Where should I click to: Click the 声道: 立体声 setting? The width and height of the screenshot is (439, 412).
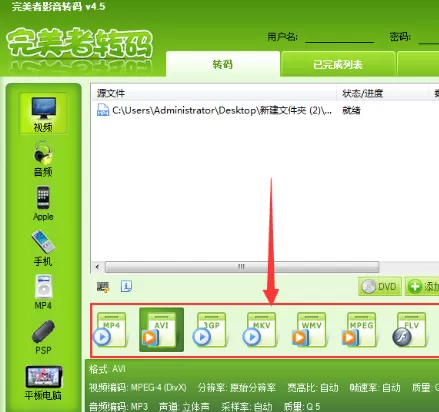tap(184, 407)
